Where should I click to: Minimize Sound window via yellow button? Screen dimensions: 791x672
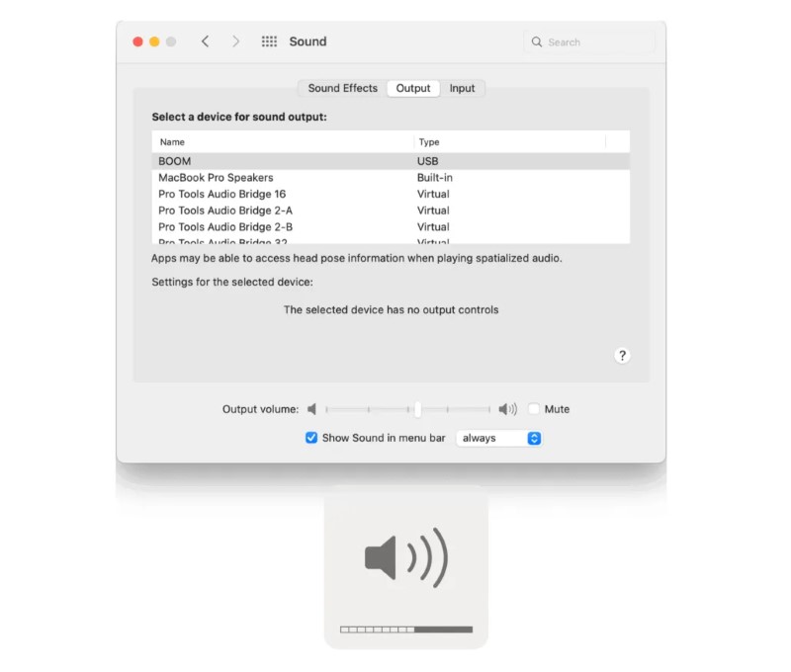[154, 42]
